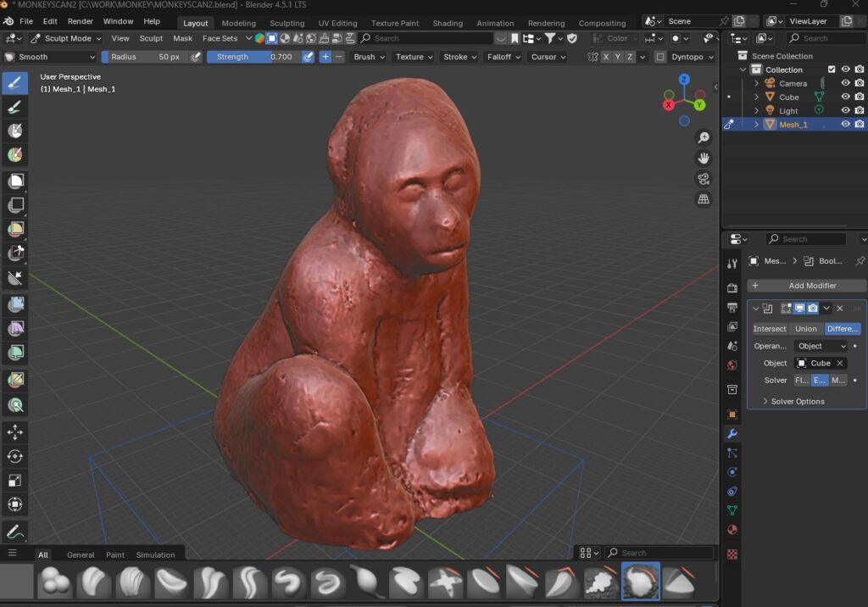Click the Zoom magnifier in the viewport
This screenshot has height=607, width=868.
pyautogui.click(x=704, y=137)
